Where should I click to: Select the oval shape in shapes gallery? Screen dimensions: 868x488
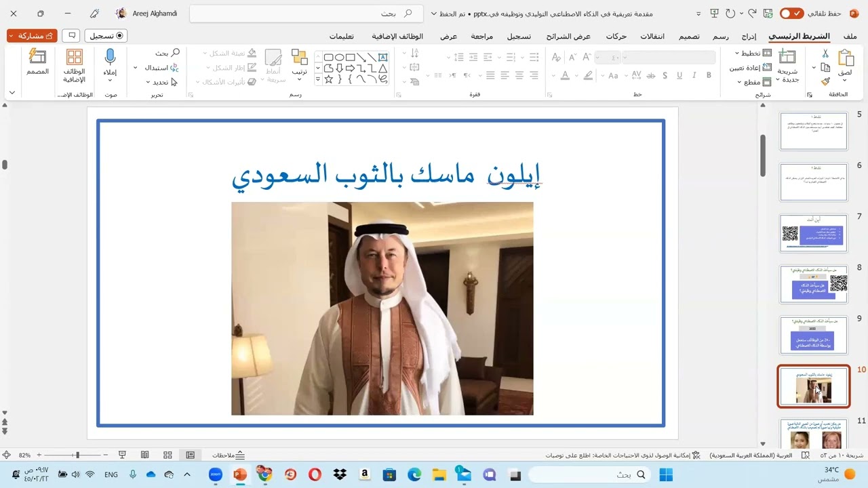(339, 58)
